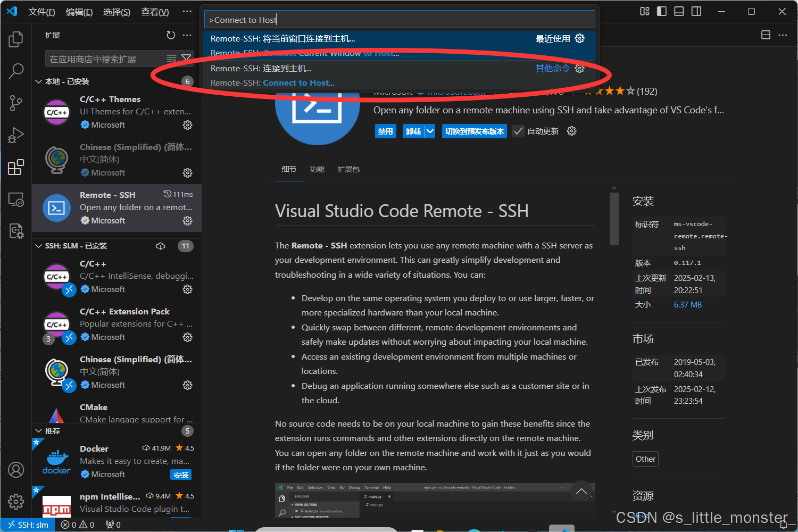Select the Extensions view icon

click(16, 167)
